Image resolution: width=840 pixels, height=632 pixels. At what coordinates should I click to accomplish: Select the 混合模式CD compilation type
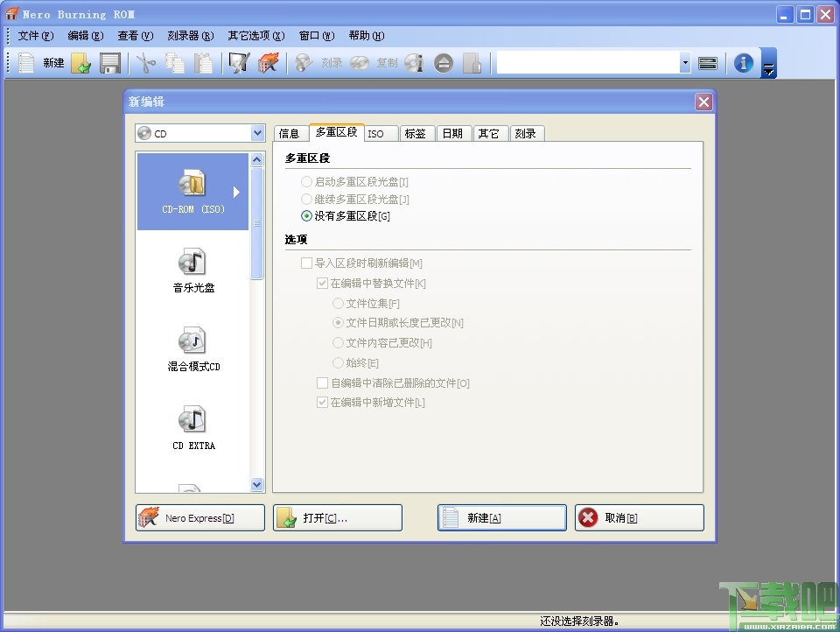click(193, 349)
